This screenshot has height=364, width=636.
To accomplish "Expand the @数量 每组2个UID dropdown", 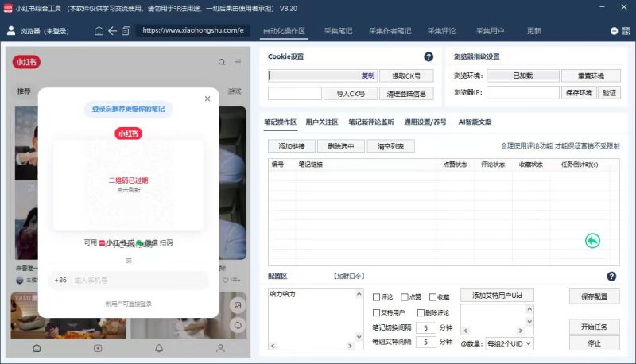I will click(509, 343).
